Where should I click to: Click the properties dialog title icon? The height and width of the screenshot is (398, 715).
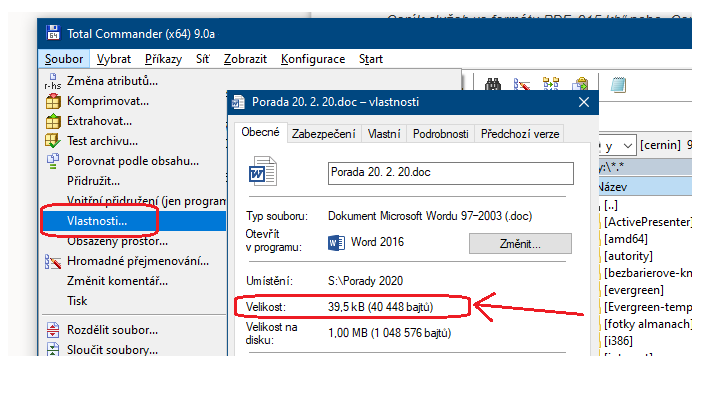point(238,102)
